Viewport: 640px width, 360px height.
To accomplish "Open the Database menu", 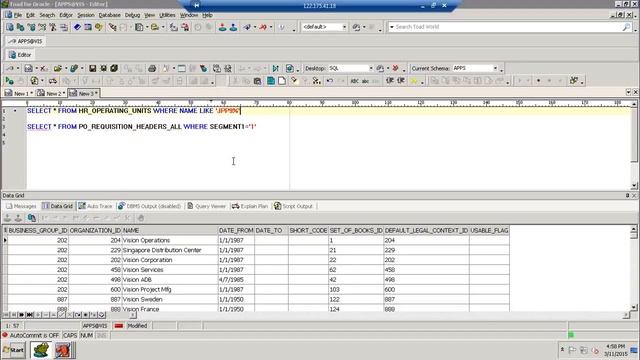I will (x=109, y=15).
